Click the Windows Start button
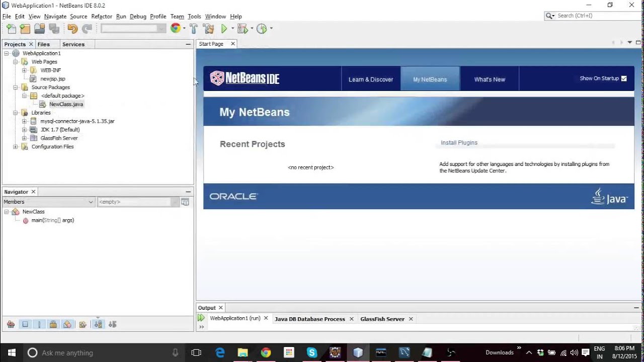 pos(11,352)
